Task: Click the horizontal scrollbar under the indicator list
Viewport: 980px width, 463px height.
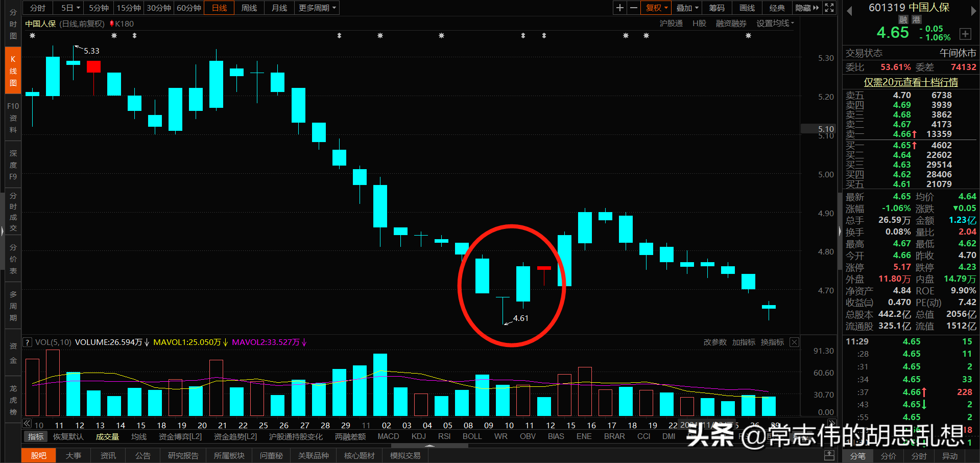Action: point(429,446)
